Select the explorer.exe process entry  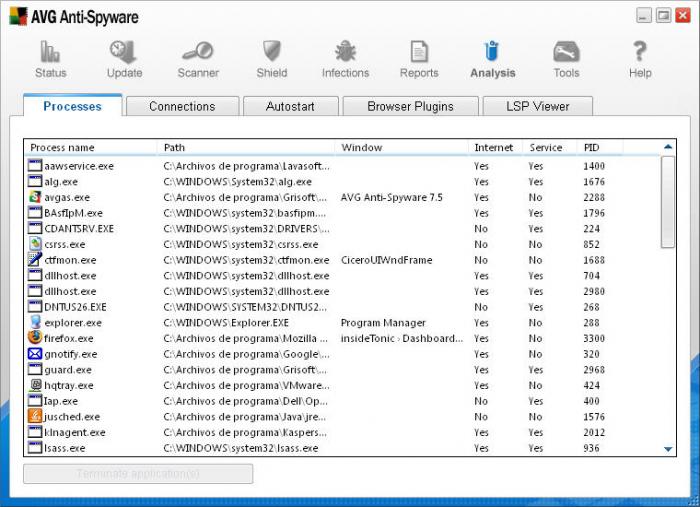73,323
